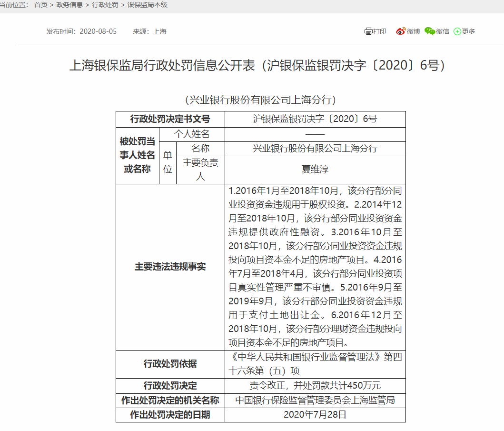This screenshot has height=431, width=504.
Task: Click the penalty text 责令改正，并处罚款共计450万元
Action: pos(315,385)
